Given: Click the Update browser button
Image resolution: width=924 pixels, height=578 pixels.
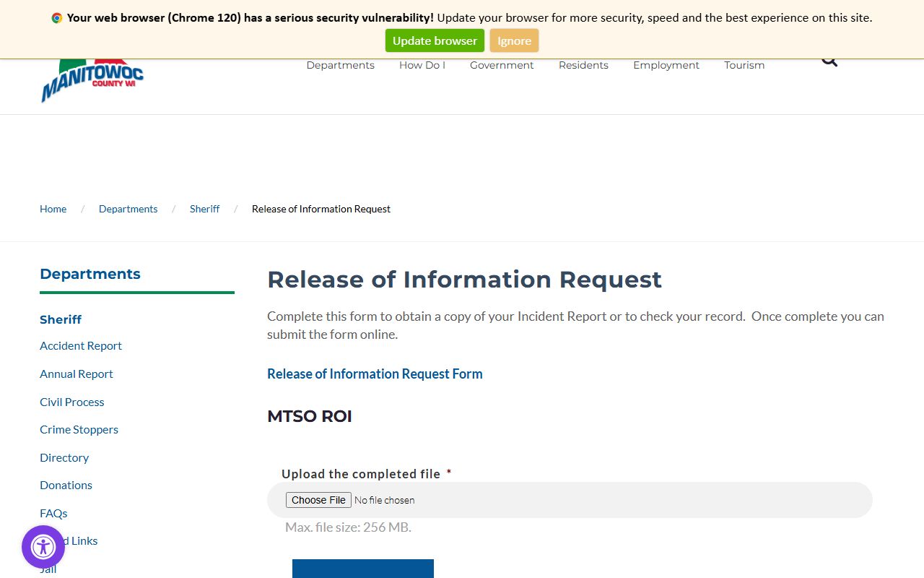Looking at the screenshot, I should click(x=435, y=40).
